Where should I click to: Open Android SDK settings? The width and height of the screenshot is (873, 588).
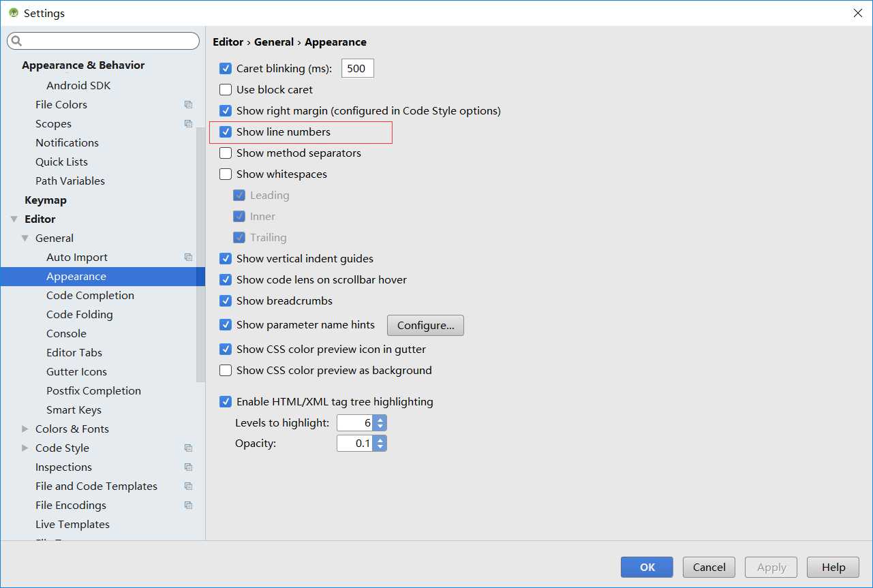pos(78,86)
